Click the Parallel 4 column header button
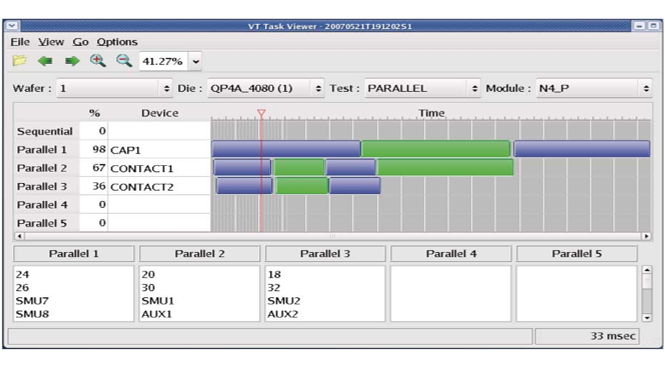 (x=451, y=254)
